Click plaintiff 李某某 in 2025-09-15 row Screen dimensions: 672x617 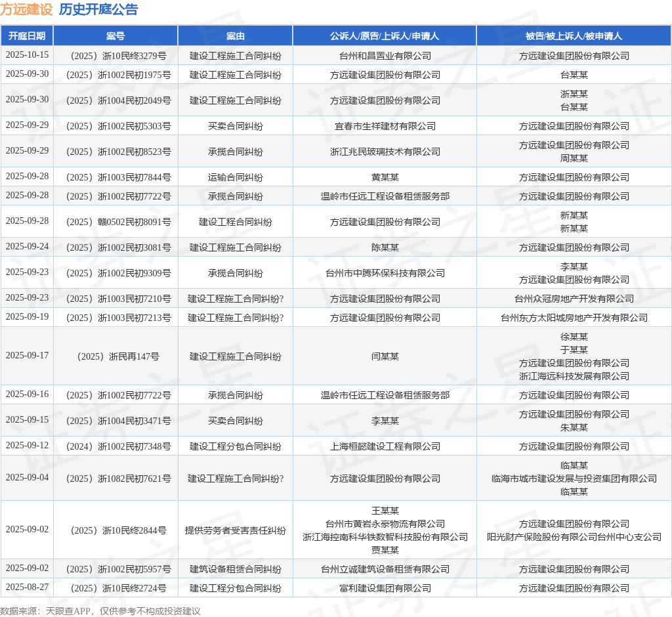(x=385, y=421)
